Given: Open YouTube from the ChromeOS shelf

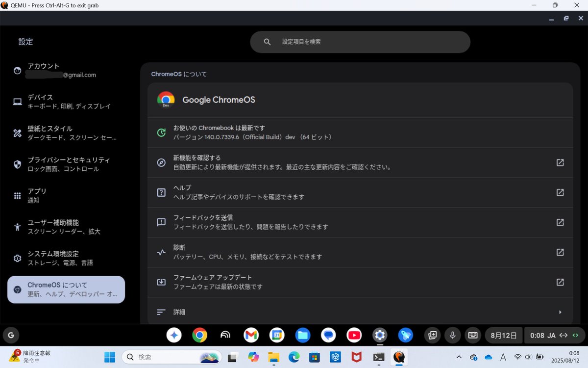Looking at the screenshot, I should click(354, 335).
